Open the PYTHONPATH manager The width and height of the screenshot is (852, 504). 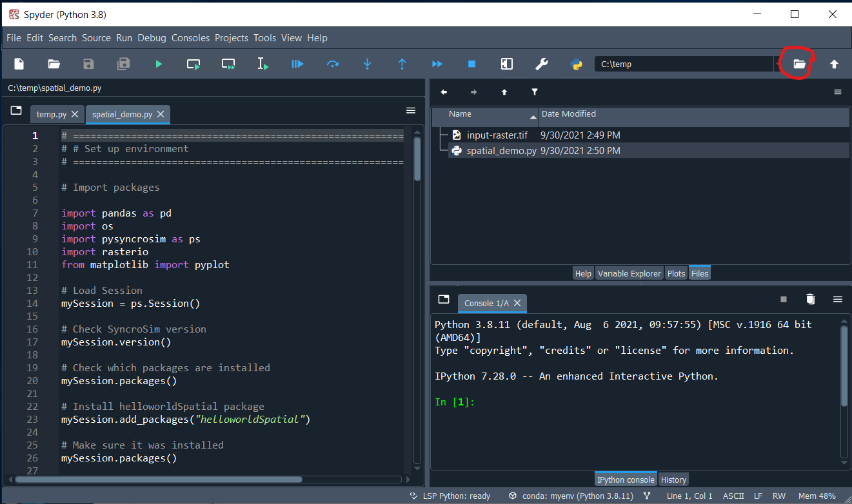pos(576,64)
